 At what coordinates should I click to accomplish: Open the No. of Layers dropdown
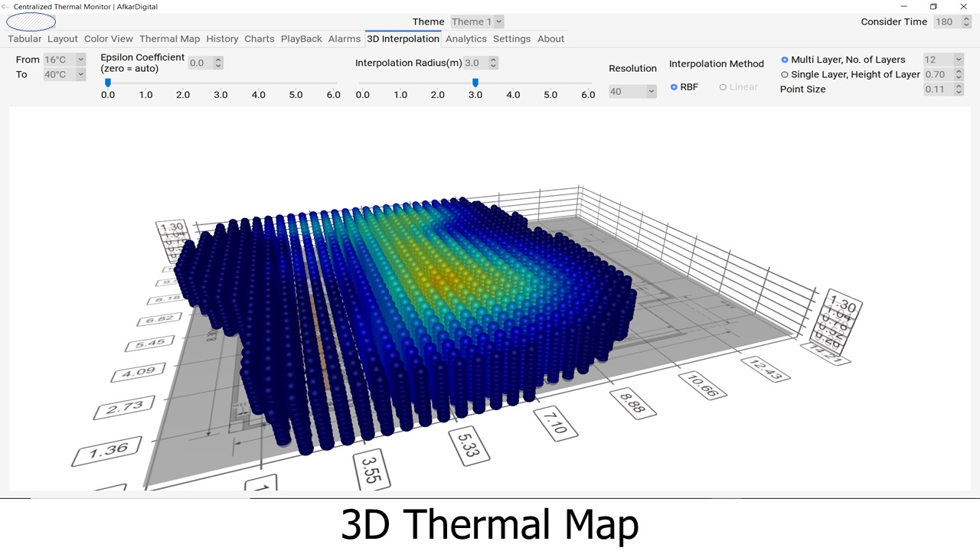click(943, 60)
